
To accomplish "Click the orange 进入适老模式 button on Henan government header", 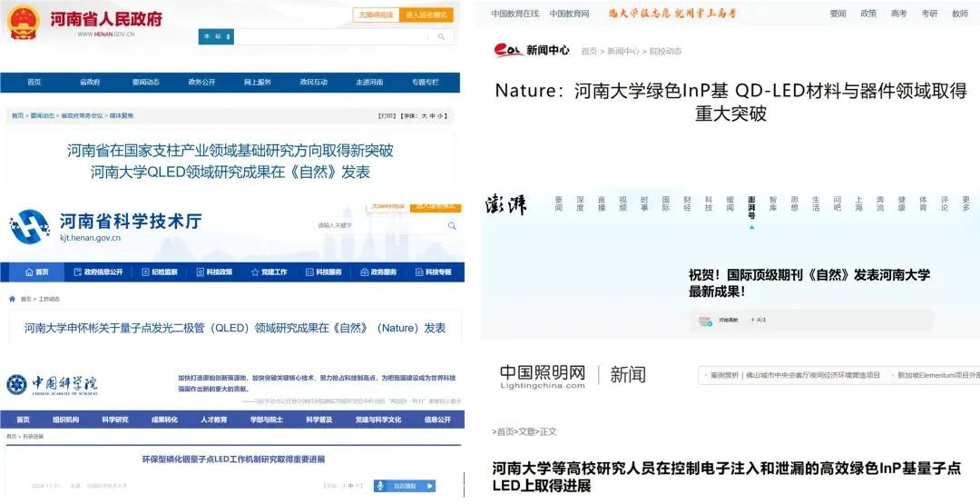I will [426, 15].
